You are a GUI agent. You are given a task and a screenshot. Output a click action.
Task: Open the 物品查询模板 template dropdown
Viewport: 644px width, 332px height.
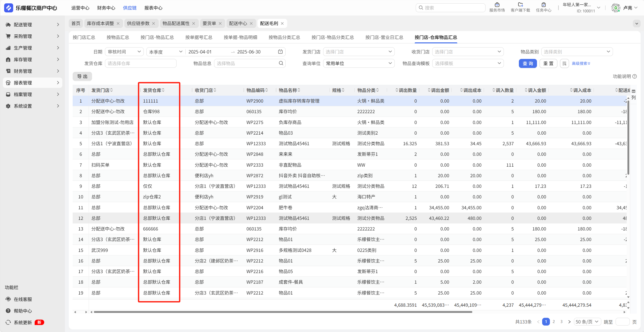coord(468,63)
